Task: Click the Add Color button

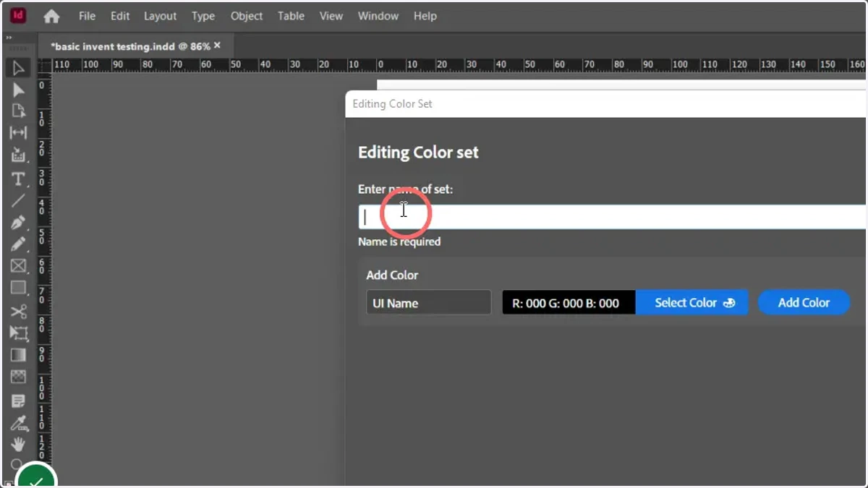Action: click(x=804, y=303)
